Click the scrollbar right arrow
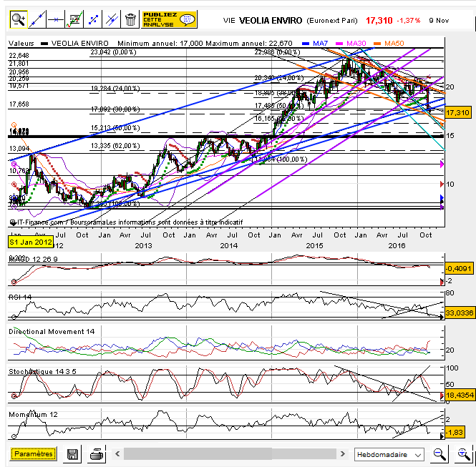476x467 pixels. pos(342,454)
